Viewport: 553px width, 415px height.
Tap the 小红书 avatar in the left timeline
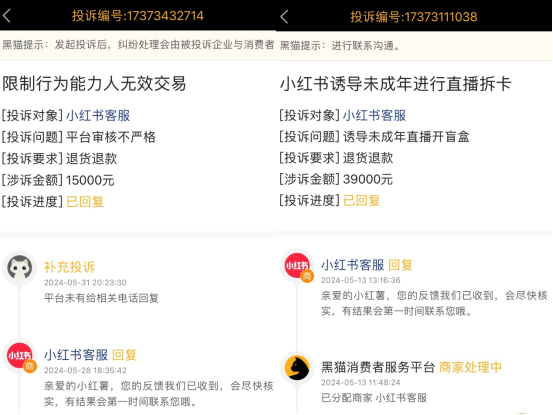click(20, 356)
